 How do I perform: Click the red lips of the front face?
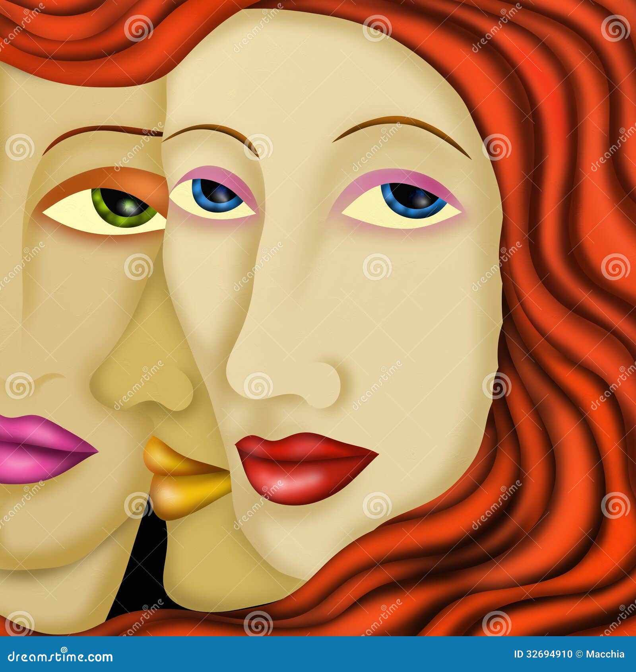306,465
